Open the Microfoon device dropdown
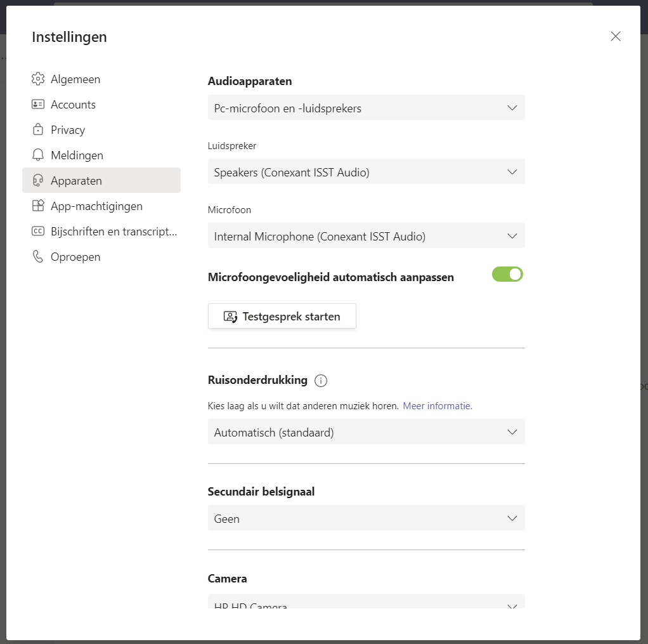Image resolution: width=648 pixels, height=644 pixels. click(x=366, y=236)
